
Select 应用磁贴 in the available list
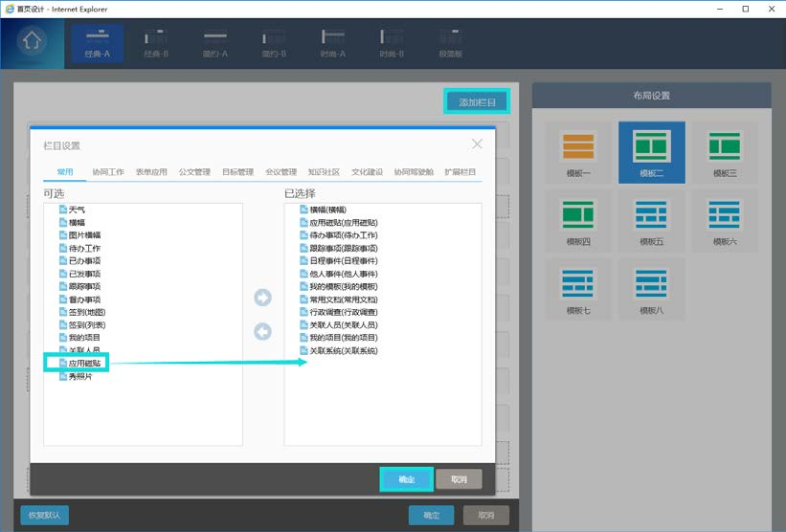click(x=84, y=364)
